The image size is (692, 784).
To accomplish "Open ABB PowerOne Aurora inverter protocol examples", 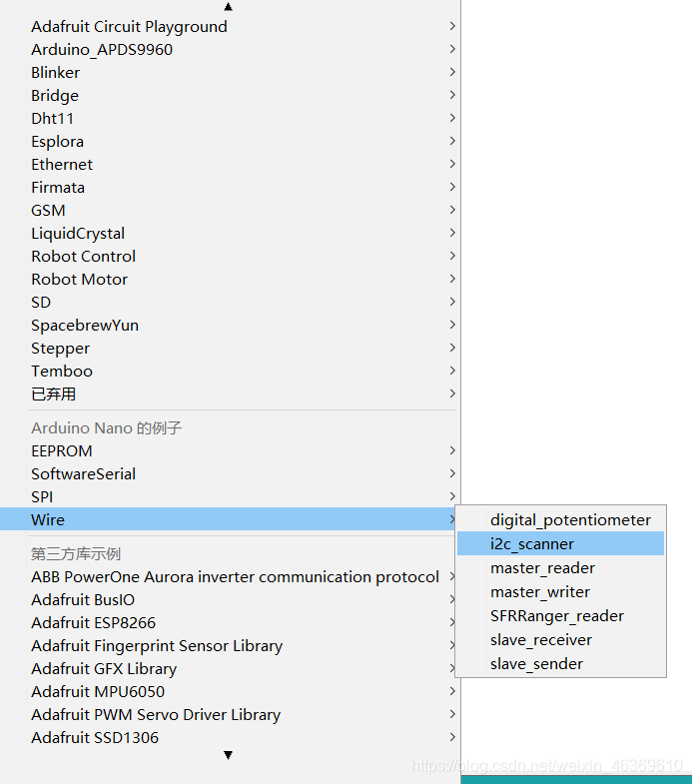I will pyautogui.click(x=230, y=577).
